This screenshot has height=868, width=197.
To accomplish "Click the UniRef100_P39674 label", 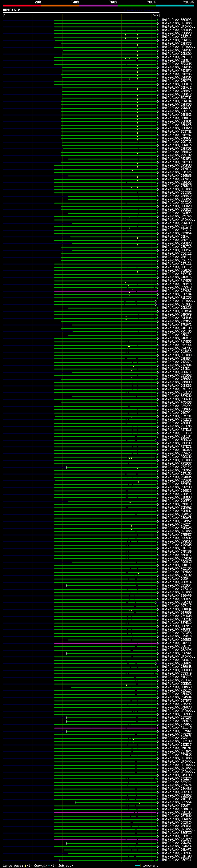I will click(177, 785).
